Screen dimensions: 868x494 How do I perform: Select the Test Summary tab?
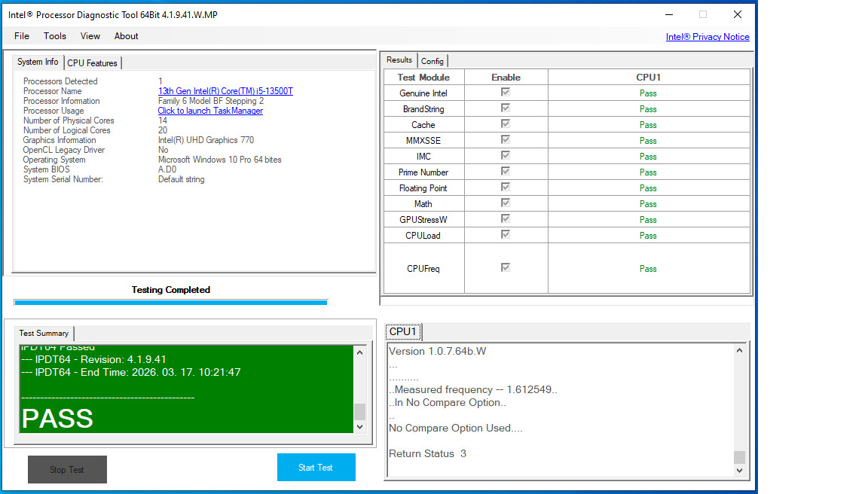pos(44,333)
